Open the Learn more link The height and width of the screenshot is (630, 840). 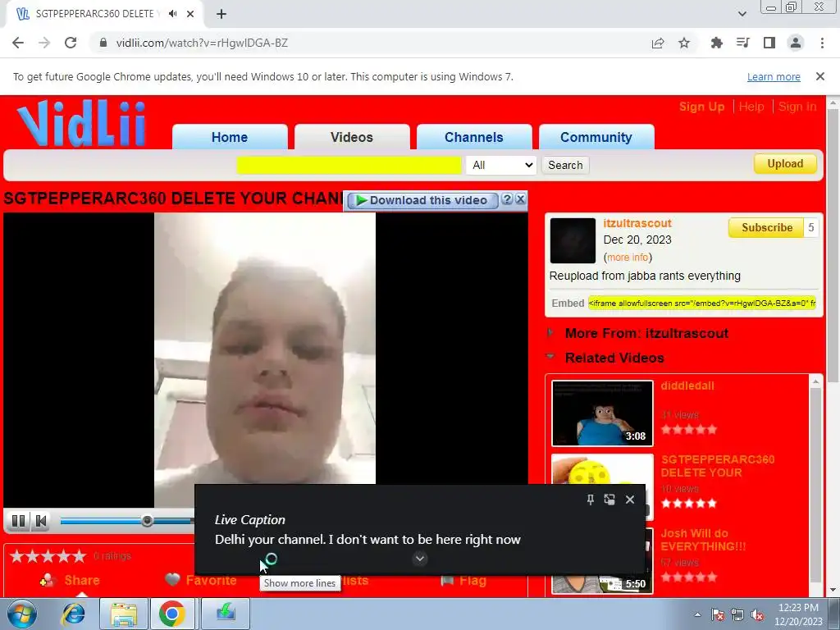[x=774, y=76]
